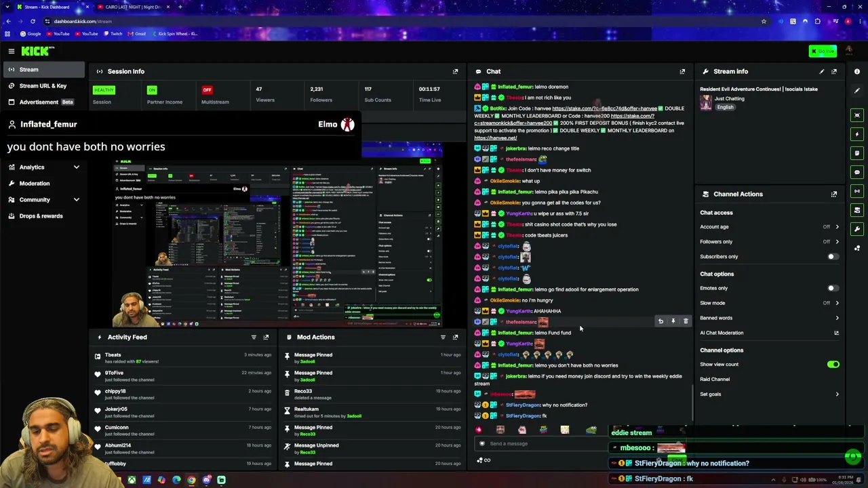868x488 pixels.
Task: Filter the Activity Feed list
Action: coord(254,337)
